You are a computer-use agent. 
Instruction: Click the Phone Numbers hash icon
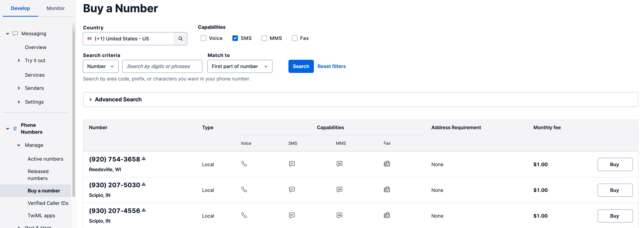pyautogui.click(x=15, y=129)
